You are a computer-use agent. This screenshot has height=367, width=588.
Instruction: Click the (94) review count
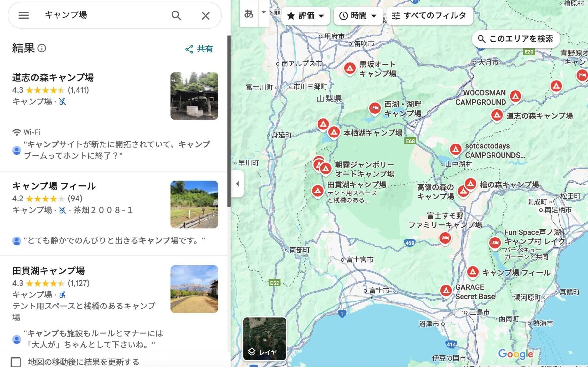tap(75, 199)
